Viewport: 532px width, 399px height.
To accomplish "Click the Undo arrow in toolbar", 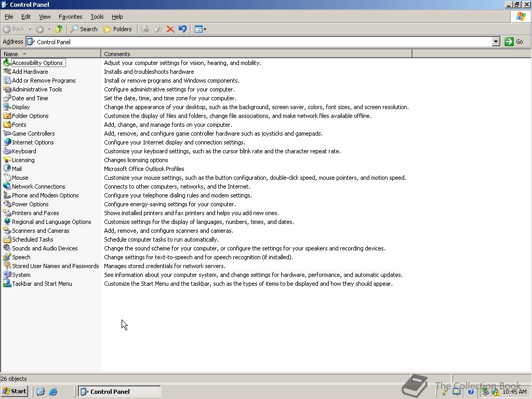I will 182,29.
